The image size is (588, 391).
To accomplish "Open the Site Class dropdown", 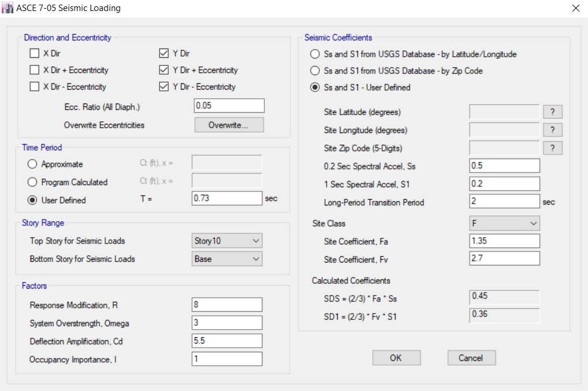I will click(x=504, y=223).
